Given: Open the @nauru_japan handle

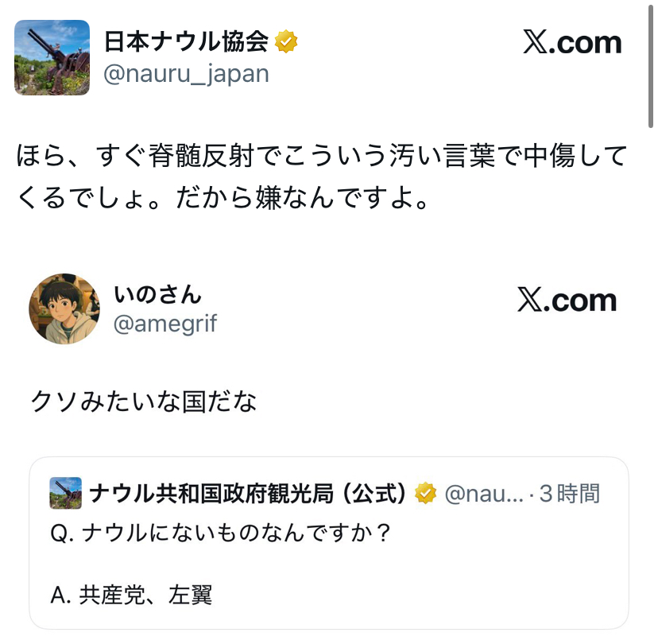Looking at the screenshot, I should point(187,74).
